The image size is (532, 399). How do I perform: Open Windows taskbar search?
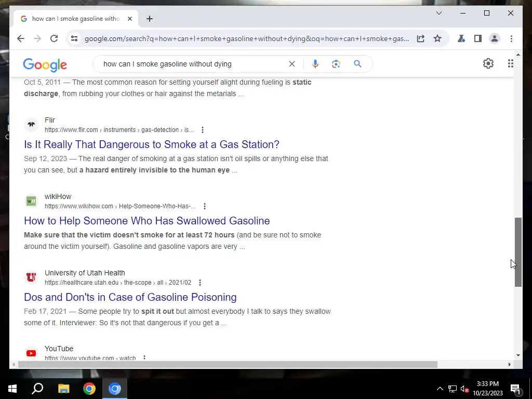(x=37, y=389)
